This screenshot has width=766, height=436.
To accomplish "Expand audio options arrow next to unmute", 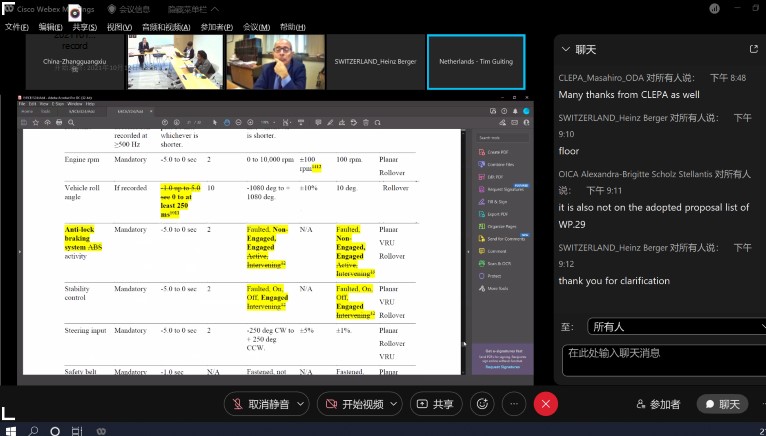I will coord(300,404).
